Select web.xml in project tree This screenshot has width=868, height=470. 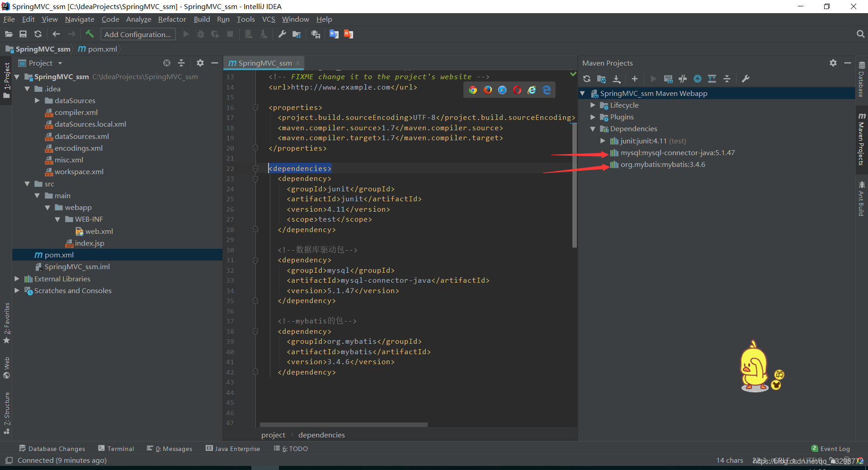point(99,231)
